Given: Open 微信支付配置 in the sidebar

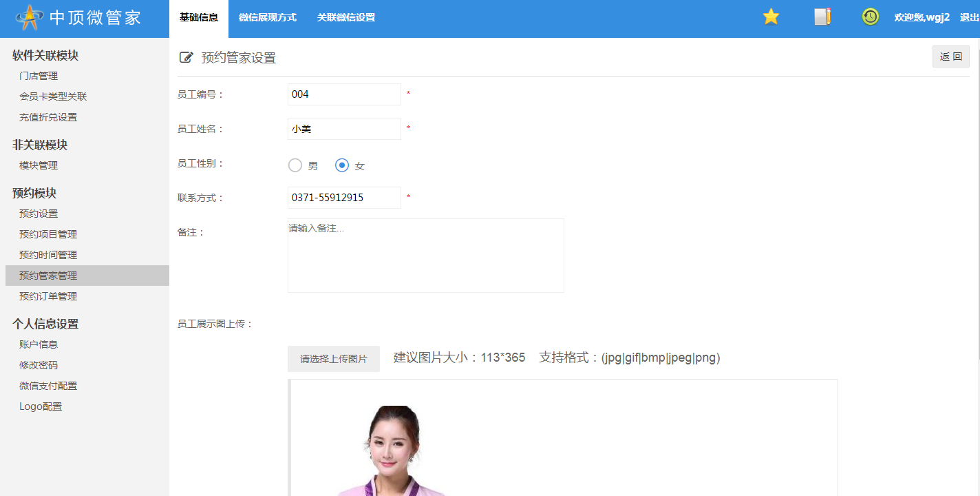Looking at the screenshot, I should (48, 386).
